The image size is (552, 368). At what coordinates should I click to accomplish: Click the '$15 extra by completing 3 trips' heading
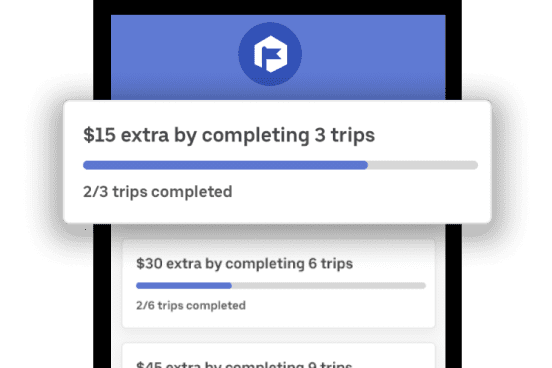(229, 135)
